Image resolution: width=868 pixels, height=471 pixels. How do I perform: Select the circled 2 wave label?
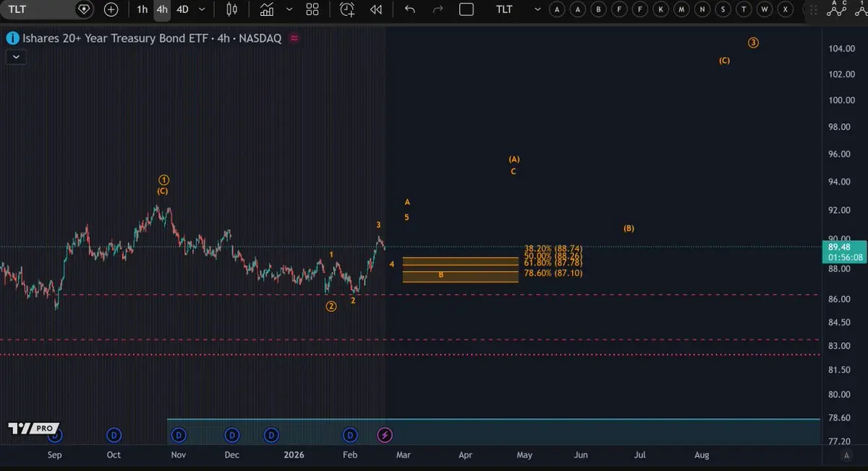[x=331, y=306]
